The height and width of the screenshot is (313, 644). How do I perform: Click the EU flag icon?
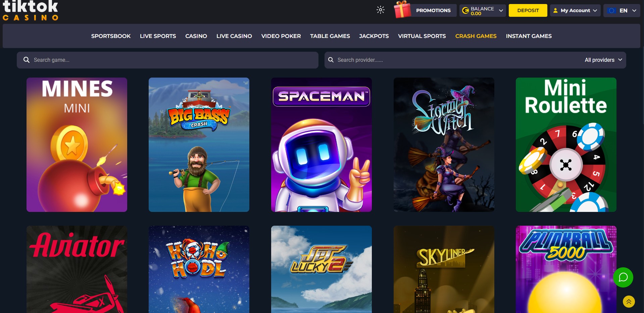(x=612, y=10)
